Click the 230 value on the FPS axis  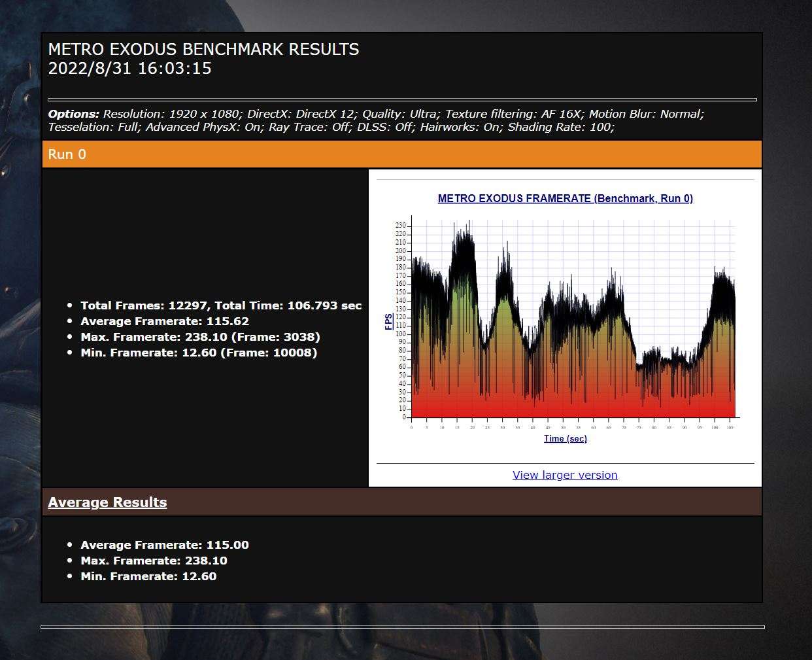pyautogui.click(x=400, y=226)
